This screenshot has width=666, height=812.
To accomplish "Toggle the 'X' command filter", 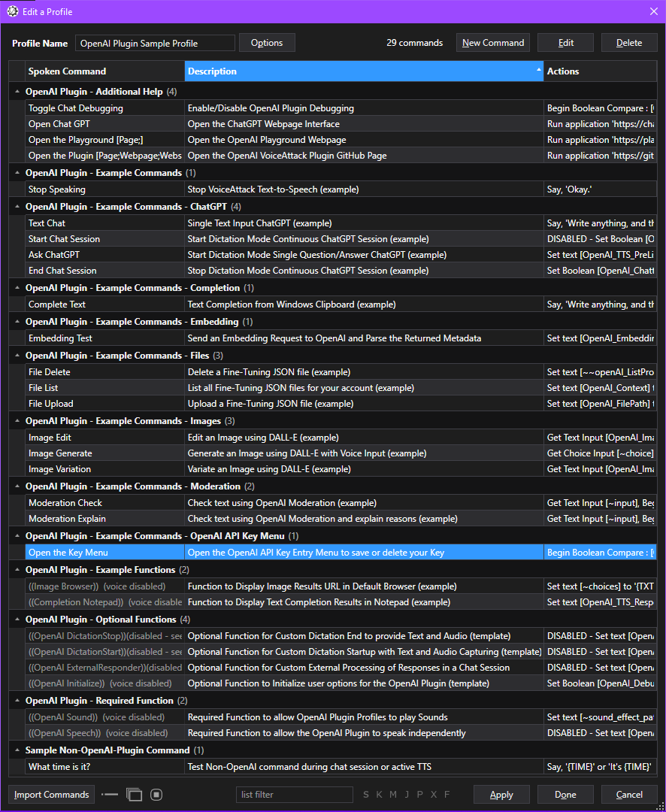I will point(433,795).
